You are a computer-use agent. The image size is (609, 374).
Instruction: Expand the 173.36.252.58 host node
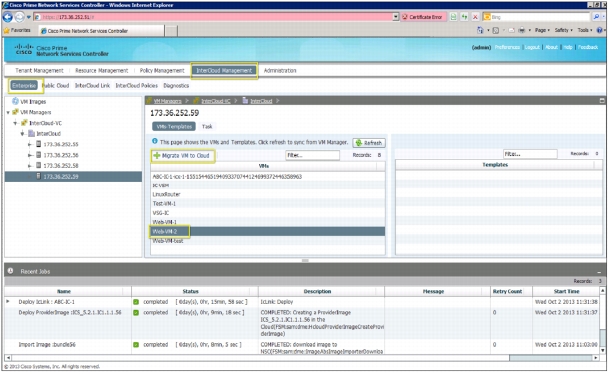(30, 166)
